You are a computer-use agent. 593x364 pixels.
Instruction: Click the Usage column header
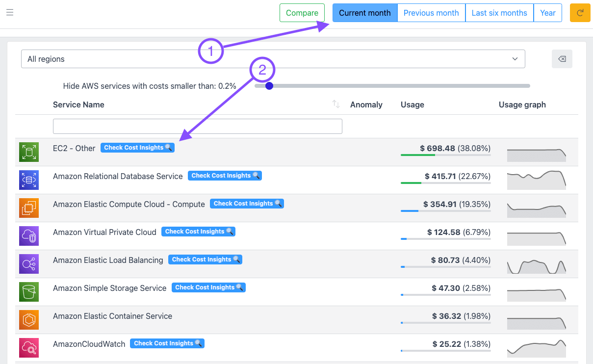[413, 104]
